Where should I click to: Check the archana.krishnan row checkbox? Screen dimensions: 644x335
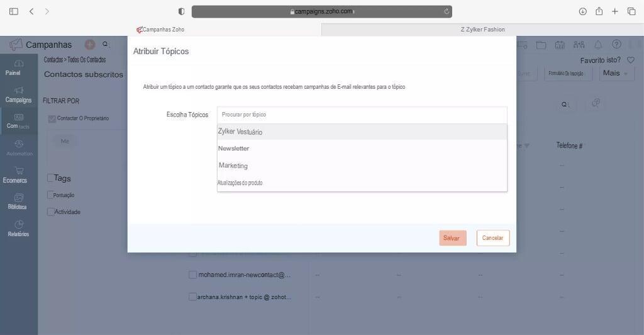(x=192, y=297)
